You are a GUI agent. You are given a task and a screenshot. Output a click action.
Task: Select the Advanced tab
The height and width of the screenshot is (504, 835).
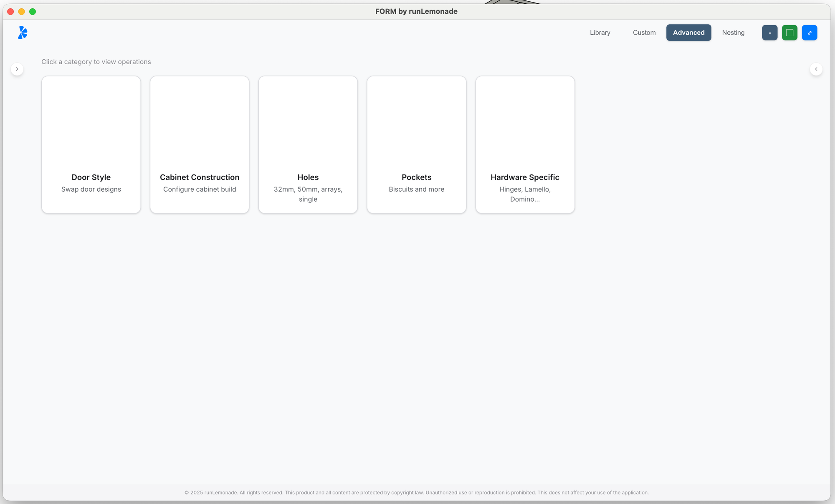point(688,33)
